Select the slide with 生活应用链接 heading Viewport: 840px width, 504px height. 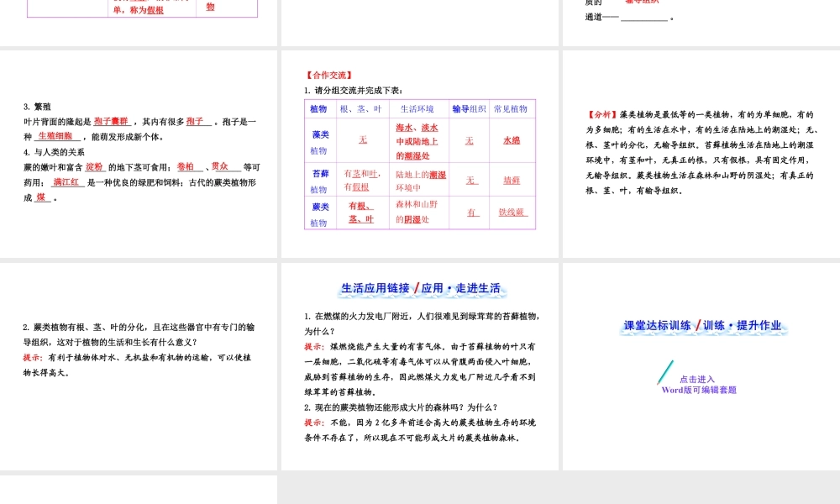pos(420,366)
